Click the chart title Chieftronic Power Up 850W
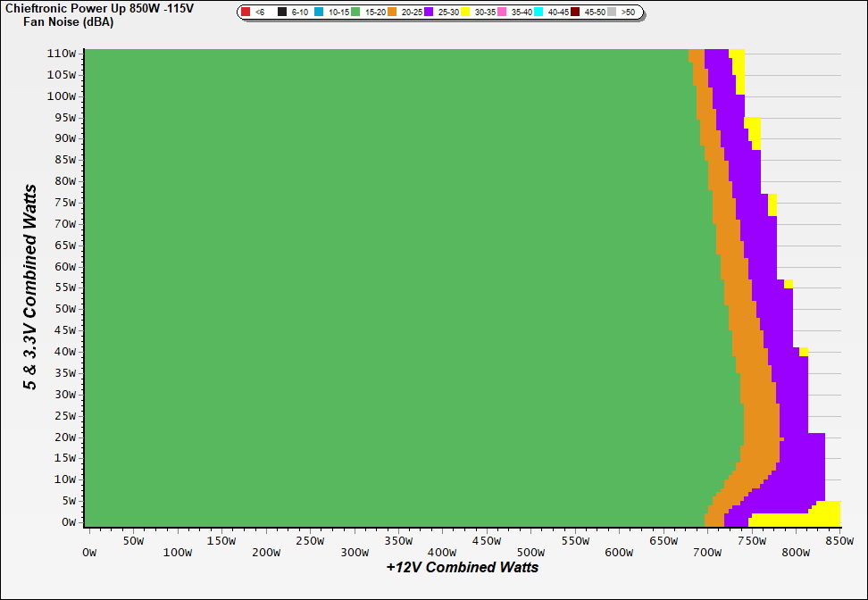The height and width of the screenshot is (600, 868). coord(98,8)
